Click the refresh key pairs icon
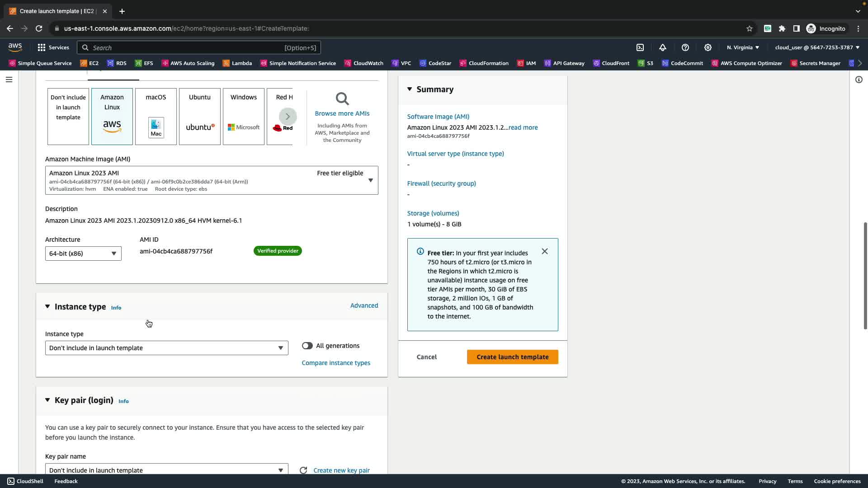Screen dimensions: 868x488 pyautogui.click(x=303, y=470)
